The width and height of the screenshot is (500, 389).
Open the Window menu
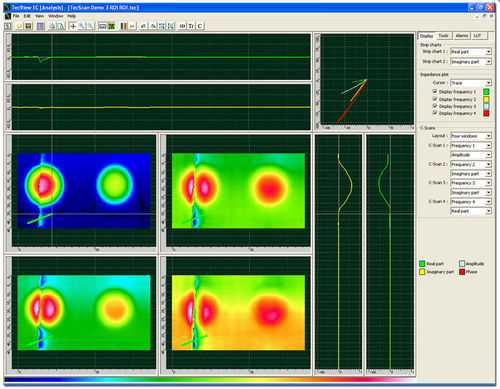56,16
